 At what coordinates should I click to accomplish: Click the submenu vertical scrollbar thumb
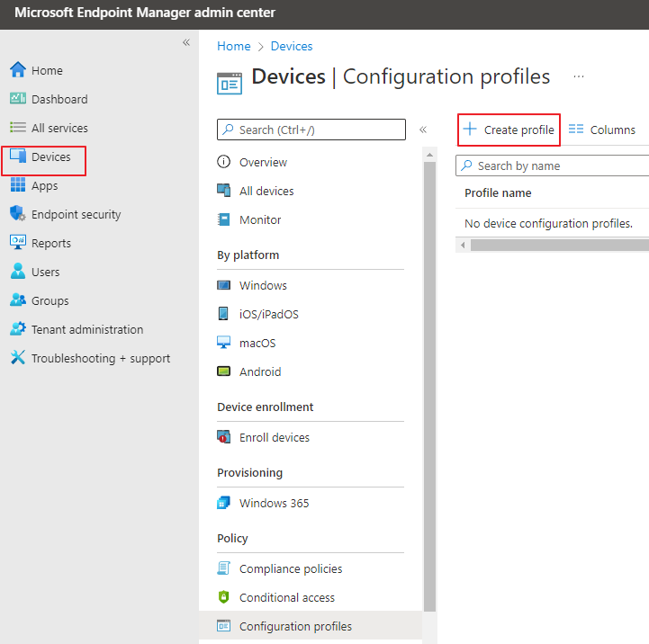click(x=429, y=387)
